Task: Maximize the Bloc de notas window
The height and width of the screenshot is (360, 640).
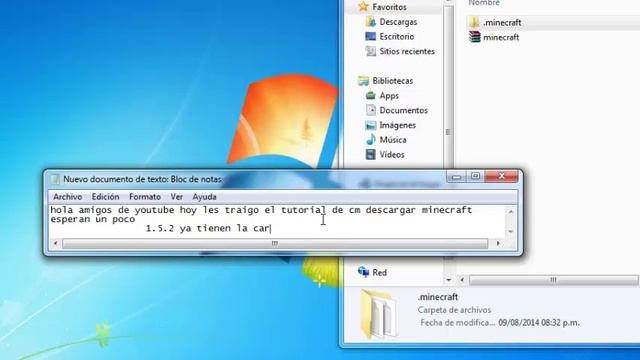Action: (475, 176)
